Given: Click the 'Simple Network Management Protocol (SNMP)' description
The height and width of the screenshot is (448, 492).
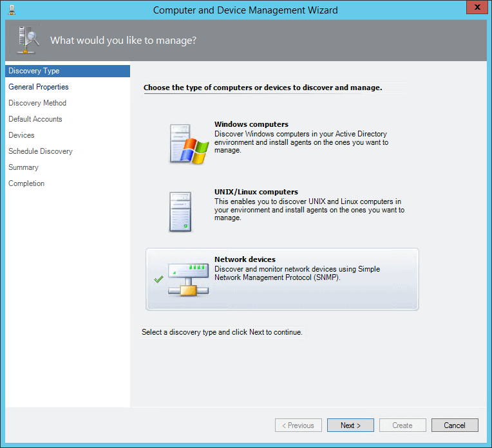Looking at the screenshot, I should point(297,274).
